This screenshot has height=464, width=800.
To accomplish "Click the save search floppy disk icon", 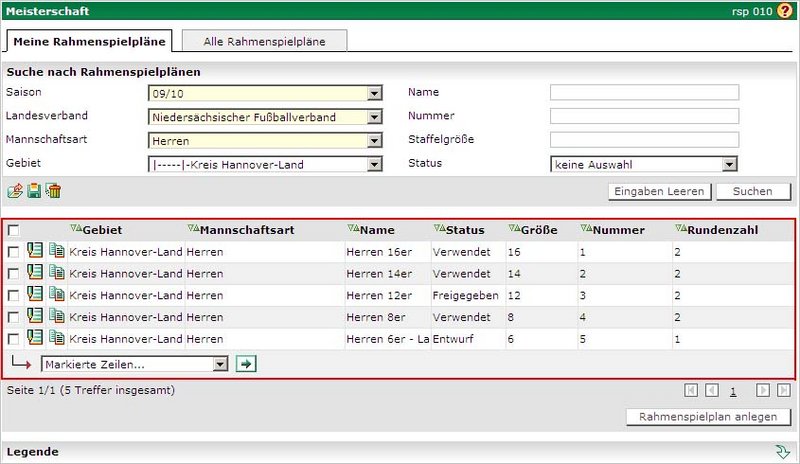I will [x=34, y=191].
